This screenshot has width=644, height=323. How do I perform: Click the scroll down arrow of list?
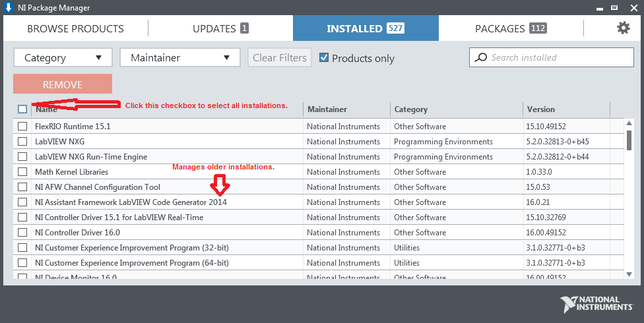point(629,274)
